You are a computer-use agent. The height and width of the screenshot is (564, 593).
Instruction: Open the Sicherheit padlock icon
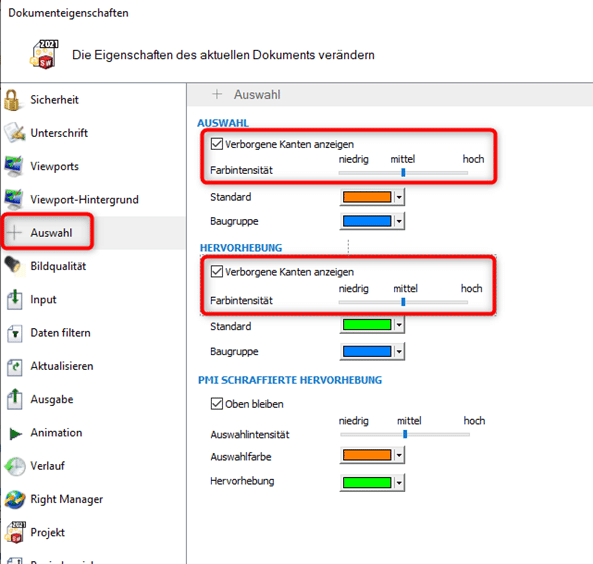point(12,100)
